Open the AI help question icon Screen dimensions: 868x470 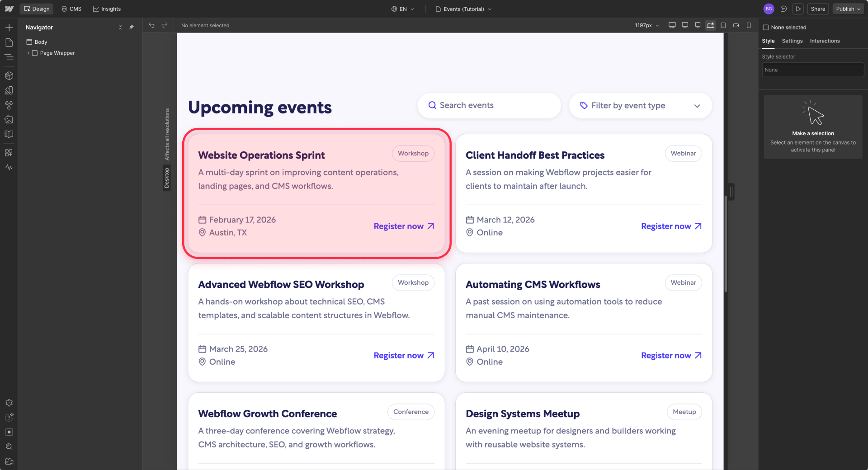tap(9, 417)
